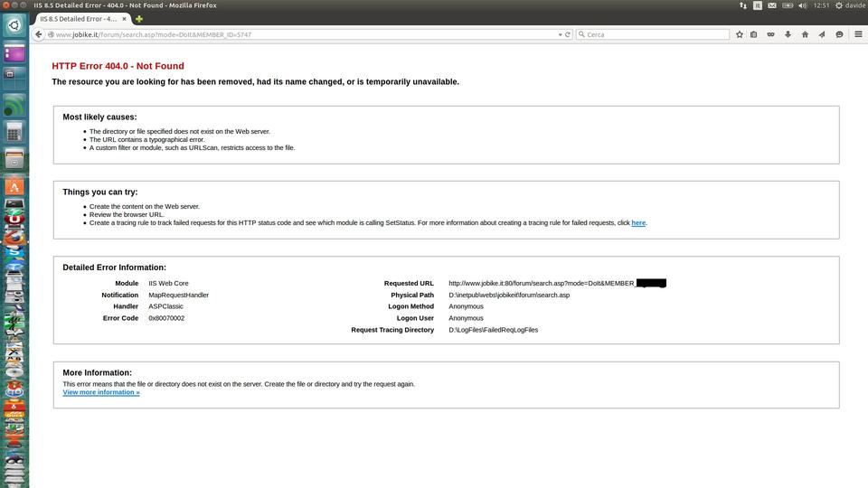This screenshot has height=488, width=868.
Task: Open network indicator in top panel
Action: pyautogui.click(x=743, y=5)
